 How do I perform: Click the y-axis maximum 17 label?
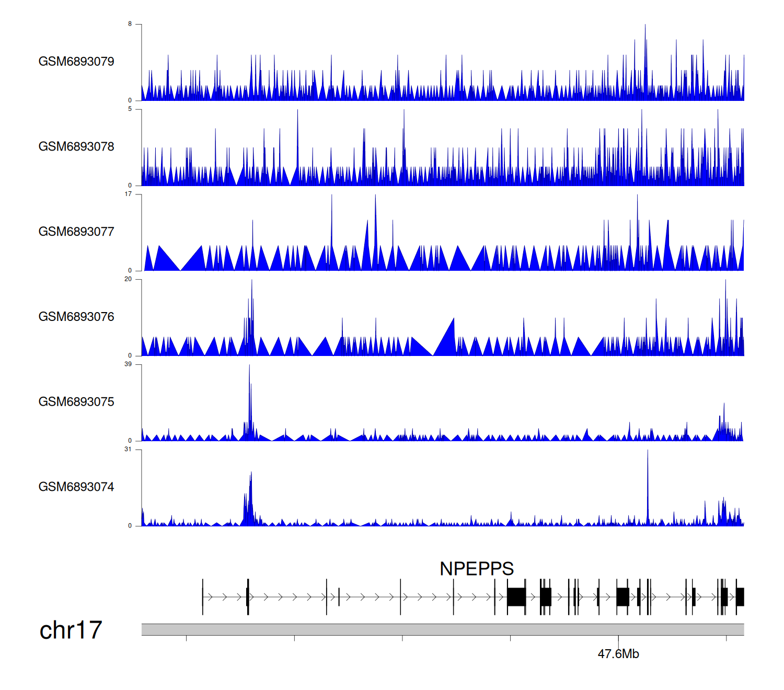click(x=128, y=194)
